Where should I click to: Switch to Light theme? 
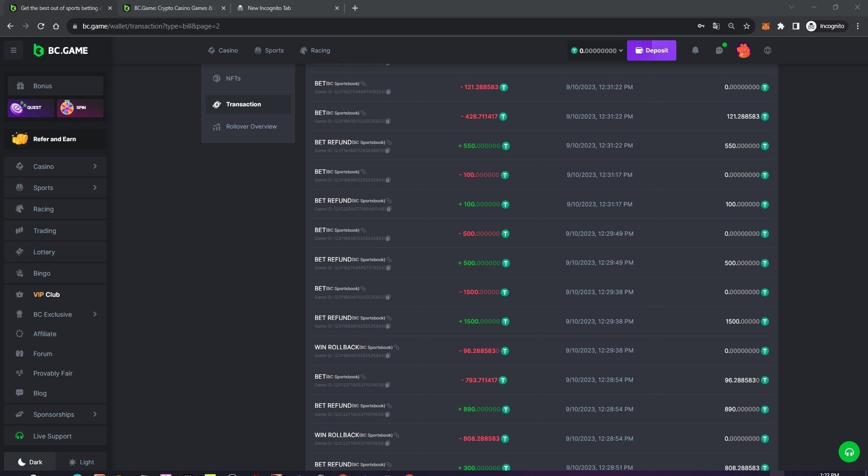click(81, 462)
